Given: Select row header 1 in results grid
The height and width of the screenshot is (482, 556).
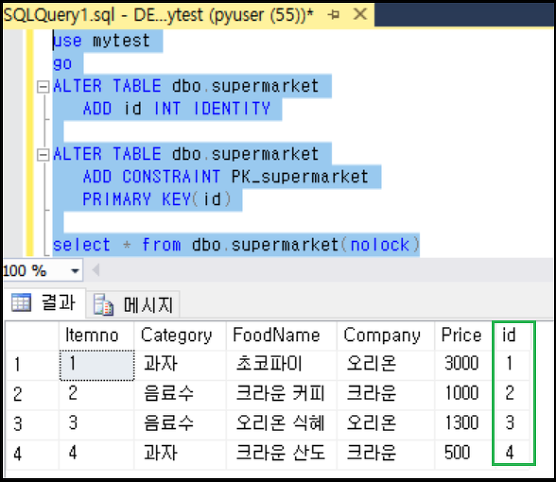Looking at the screenshot, I should [32, 365].
